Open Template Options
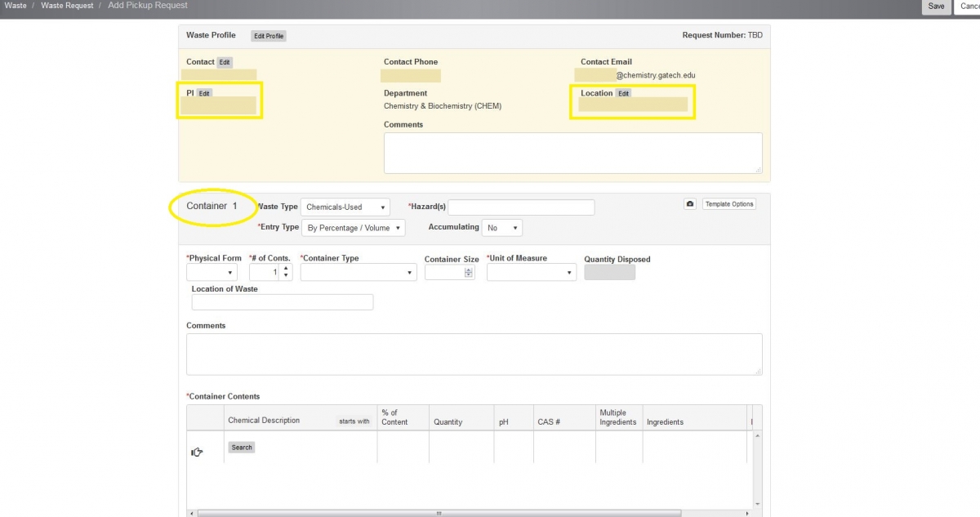 729,204
